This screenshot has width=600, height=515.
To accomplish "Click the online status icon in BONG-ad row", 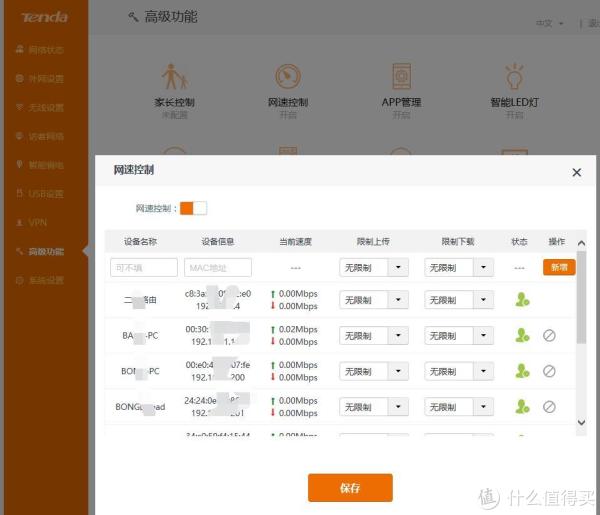I will click(522, 406).
